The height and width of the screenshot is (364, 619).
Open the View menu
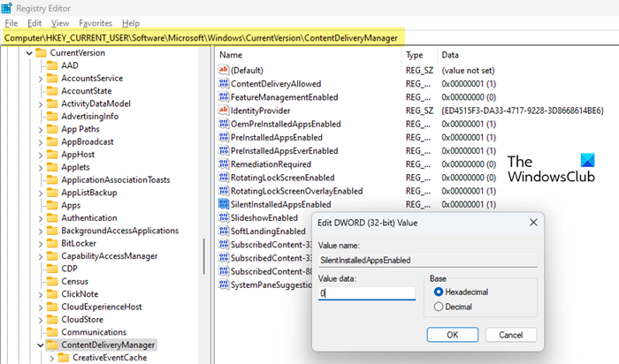(x=60, y=23)
